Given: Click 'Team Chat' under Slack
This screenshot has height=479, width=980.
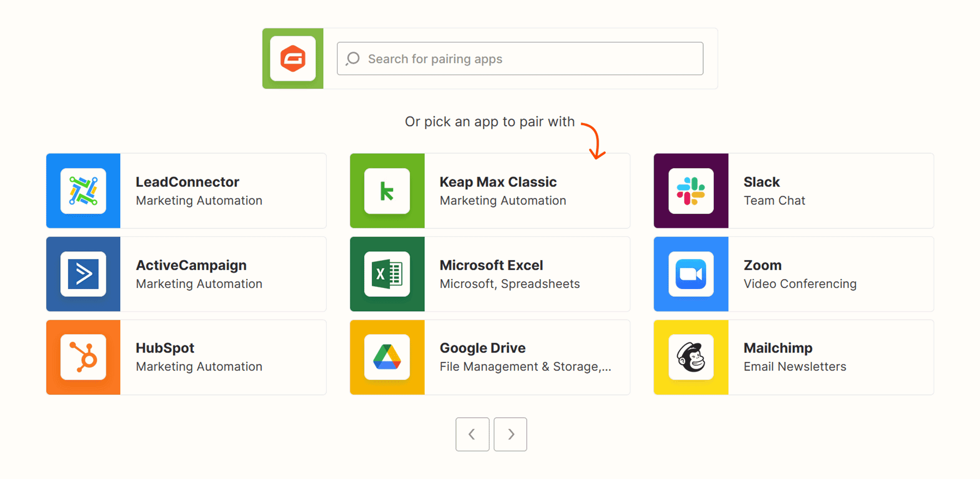Looking at the screenshot, I should pos(775,201).
